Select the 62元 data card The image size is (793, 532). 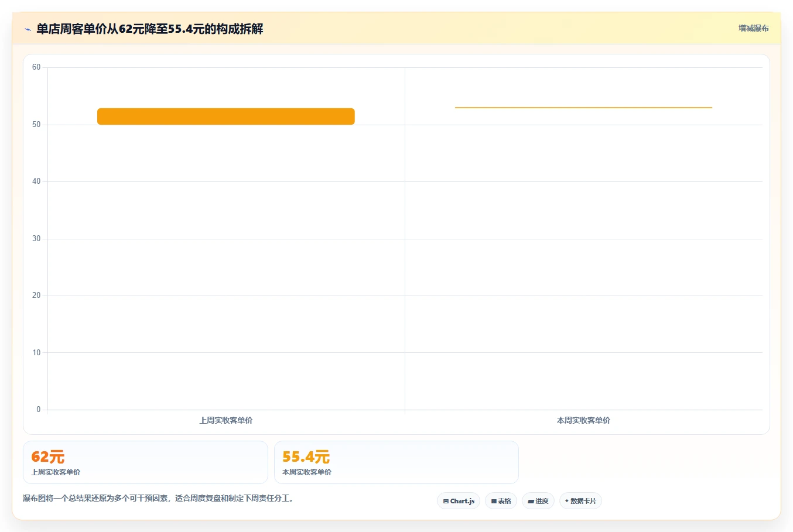pyautogui.click(x=145, y=462)
